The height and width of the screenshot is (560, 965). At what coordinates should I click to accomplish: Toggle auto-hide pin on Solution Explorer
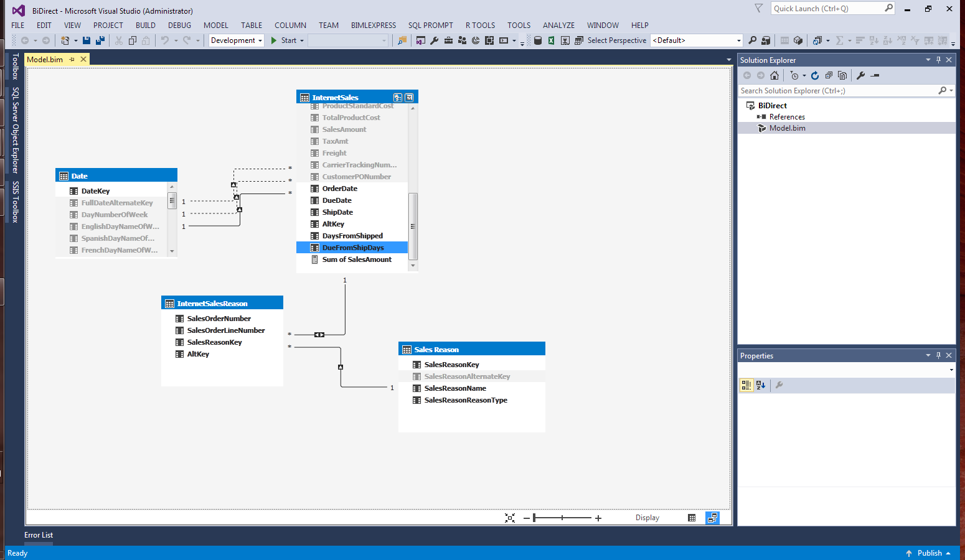pyautogui.click(x=938, y=60)
